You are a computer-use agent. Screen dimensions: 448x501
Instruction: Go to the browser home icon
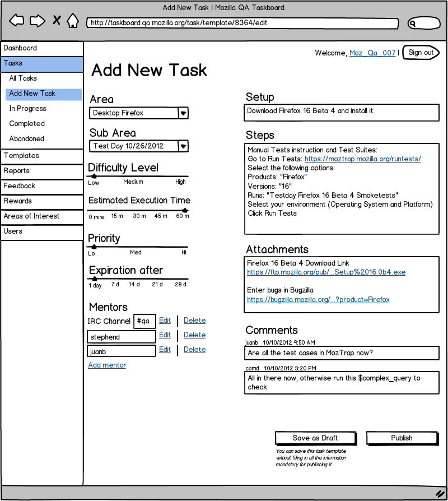tap(73, 20)
